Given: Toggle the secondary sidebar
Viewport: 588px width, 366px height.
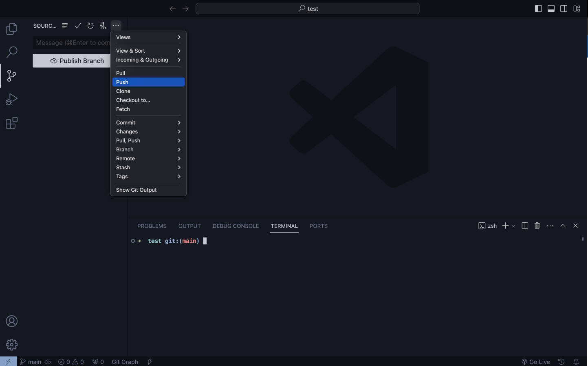Looking at the screenshot, I should [x=564, y=8].
